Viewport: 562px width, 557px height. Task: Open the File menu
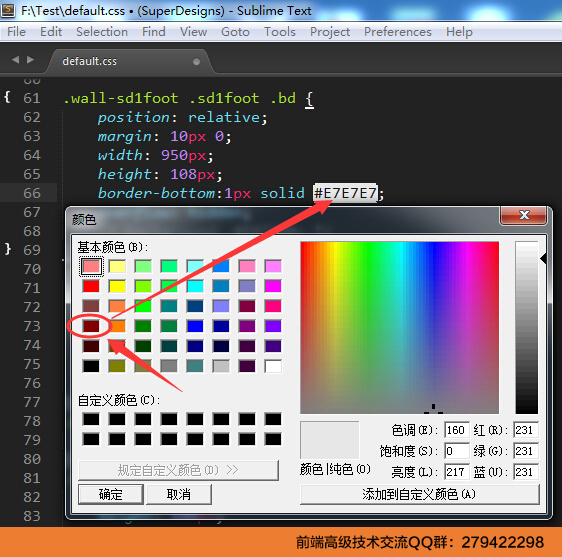coord(16,32)
